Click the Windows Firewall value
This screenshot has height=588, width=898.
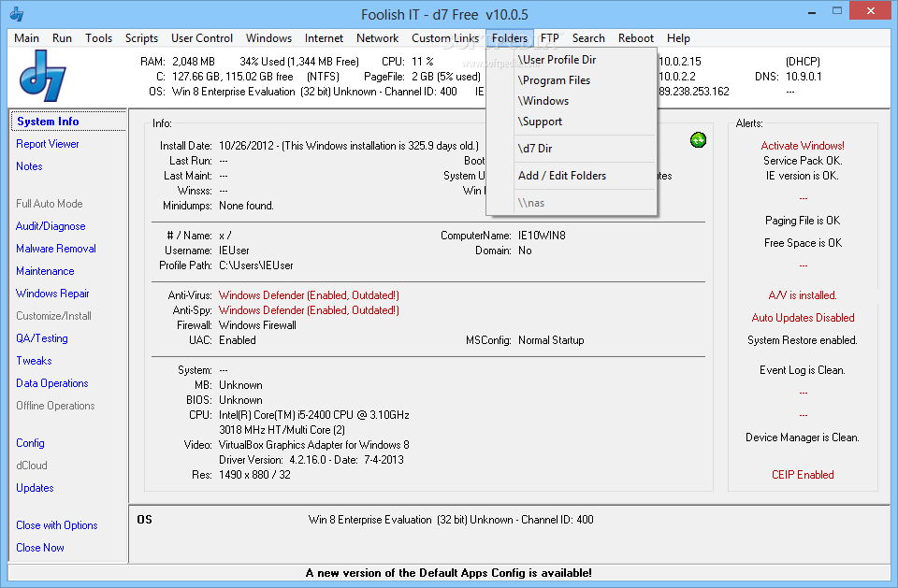[x=257, y=325]
